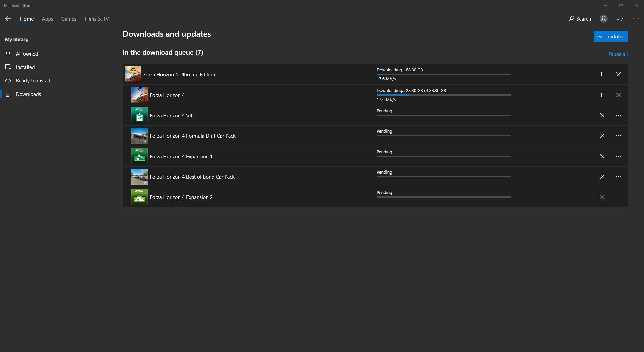Click the Installed icon in sidebar
Viewport: 644px width, 352px height.
[8, 67]
